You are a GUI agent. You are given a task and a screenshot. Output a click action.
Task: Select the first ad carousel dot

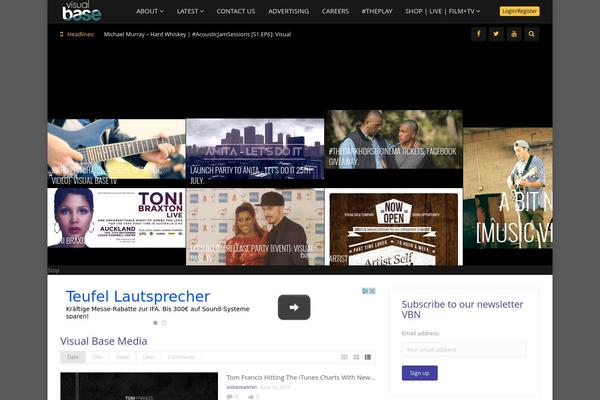click(x=155, y=323)
